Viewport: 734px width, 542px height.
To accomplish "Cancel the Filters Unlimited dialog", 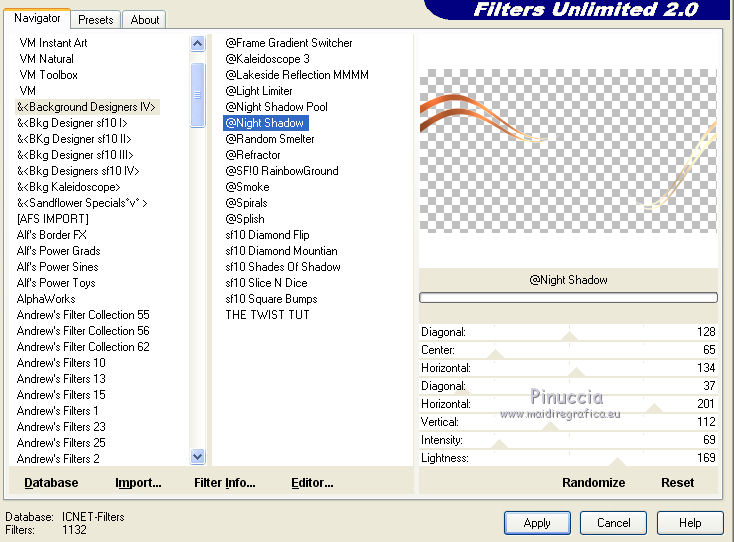I will point(613,523).
